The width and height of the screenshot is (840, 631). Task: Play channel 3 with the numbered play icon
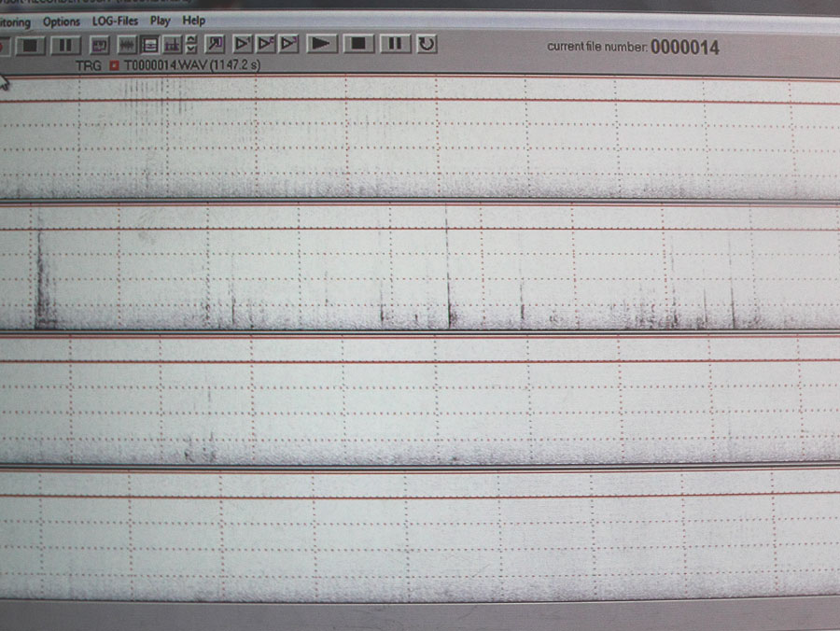point(289,44)
